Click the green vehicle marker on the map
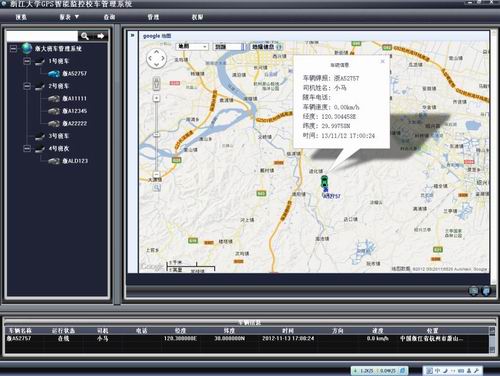The height and width of the screenshot is (376, 500). [x=324, y=182]
